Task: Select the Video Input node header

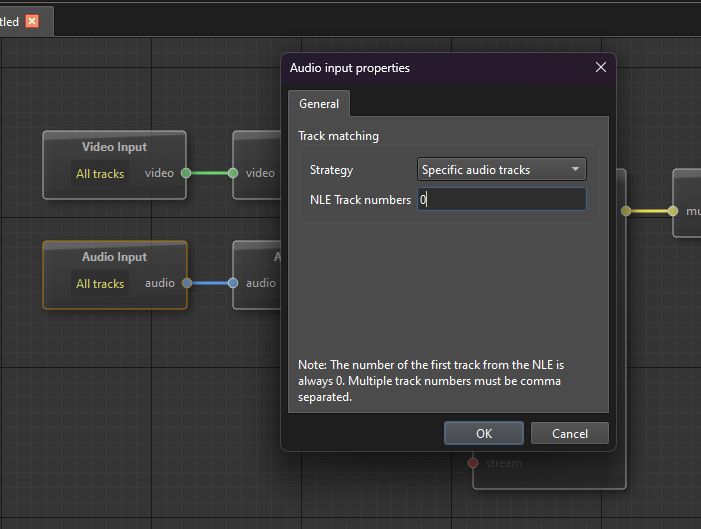Action: point(114,147)
